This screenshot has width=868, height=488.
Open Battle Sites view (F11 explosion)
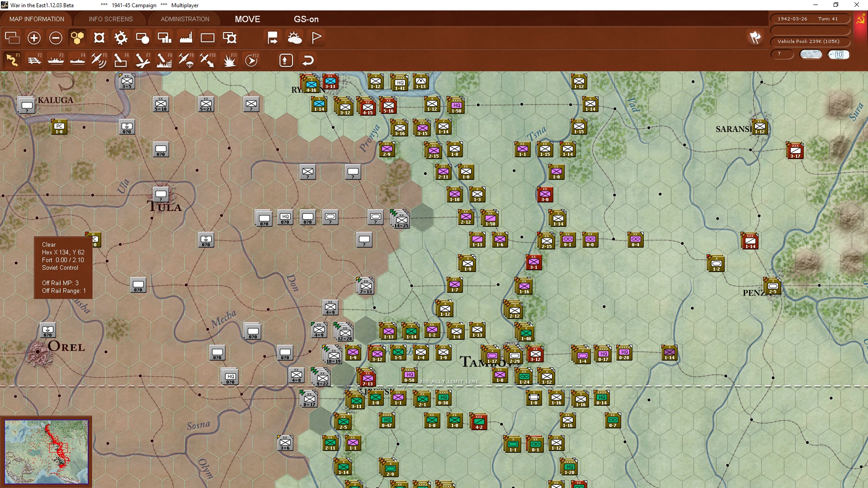tap(229, 60)
